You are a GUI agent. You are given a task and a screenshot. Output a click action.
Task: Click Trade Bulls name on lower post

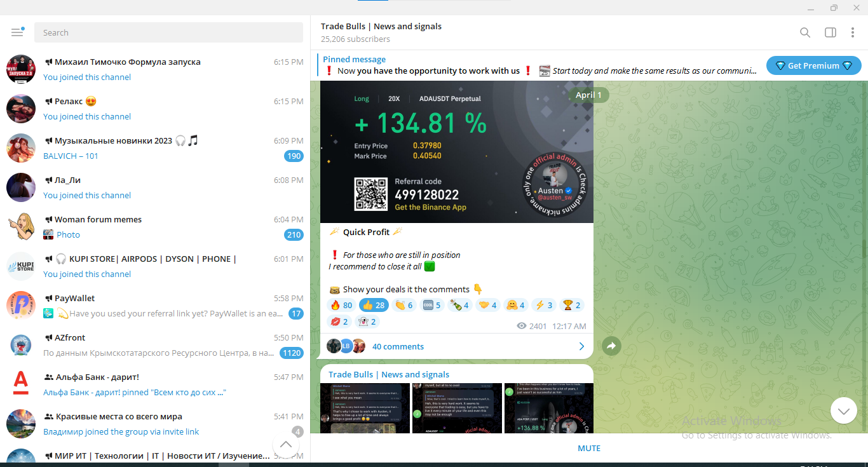pyautogui.click(x=389, y=374)
